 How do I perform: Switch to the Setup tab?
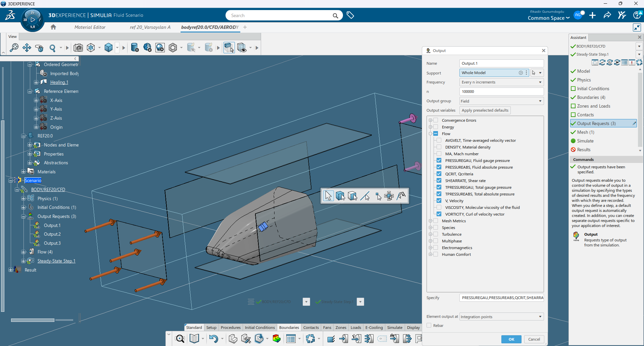point(211,328)
